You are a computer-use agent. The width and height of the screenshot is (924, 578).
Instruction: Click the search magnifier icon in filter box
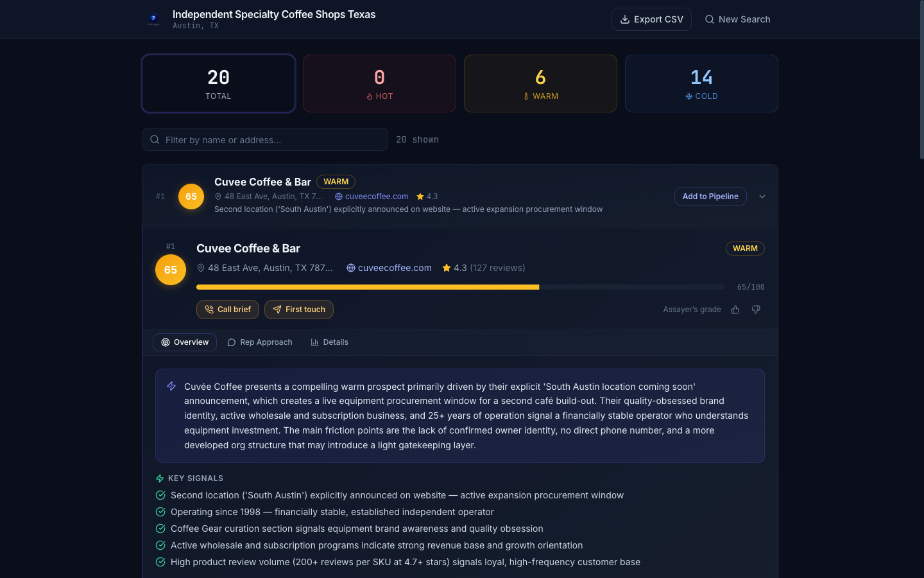155,139
